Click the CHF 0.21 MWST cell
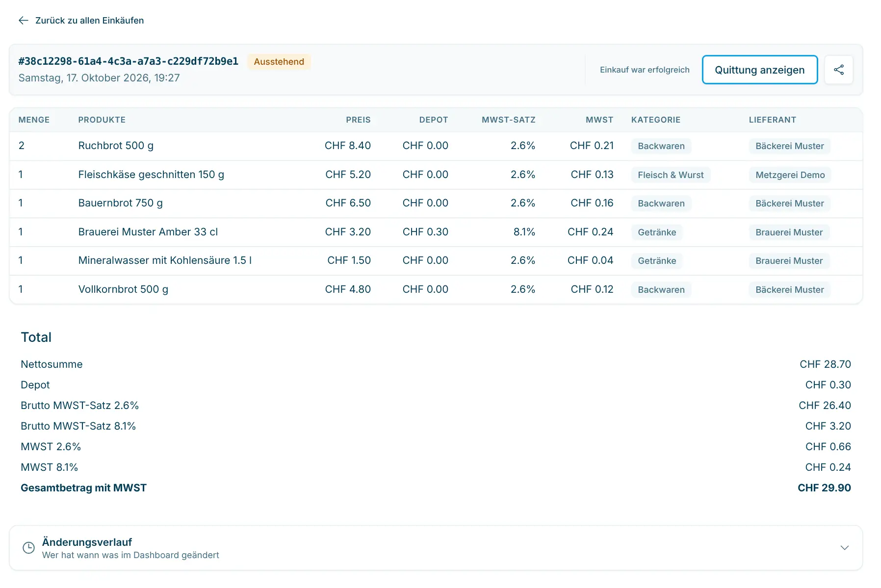881x588 pixels. 592,146
